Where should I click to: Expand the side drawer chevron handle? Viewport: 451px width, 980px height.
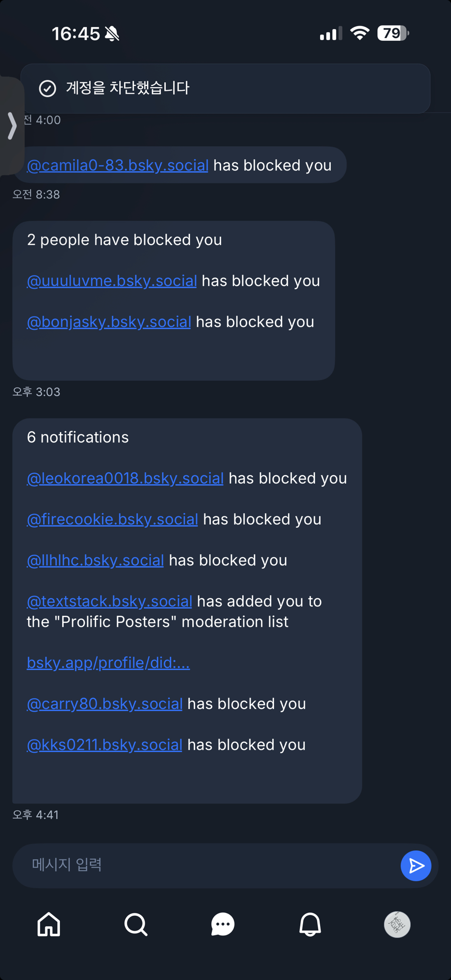tap(12, 125)
